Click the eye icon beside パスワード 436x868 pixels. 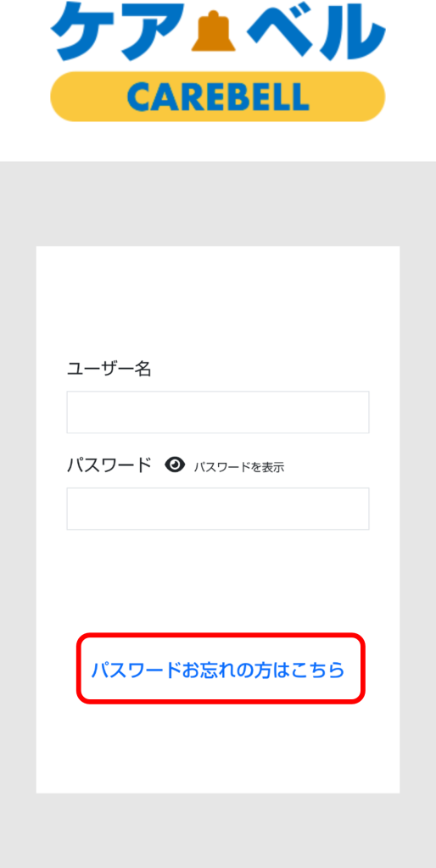pyautogui.click(x=175, y=465)
